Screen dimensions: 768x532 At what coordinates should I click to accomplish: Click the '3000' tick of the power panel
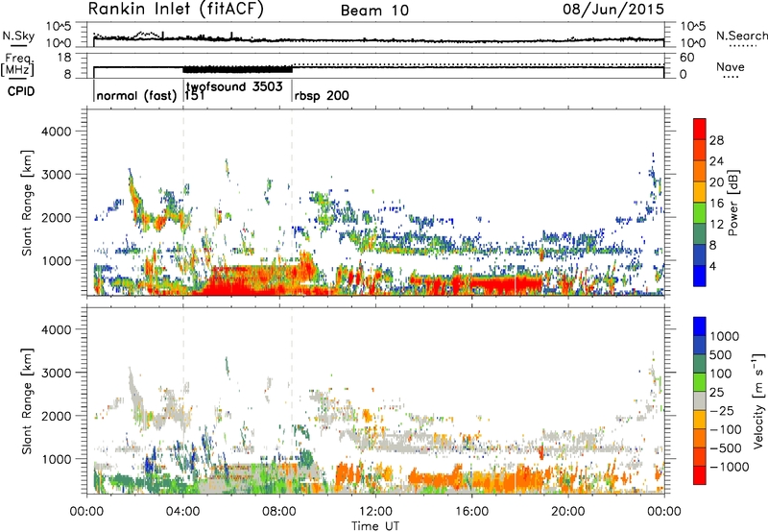(57, 175)
